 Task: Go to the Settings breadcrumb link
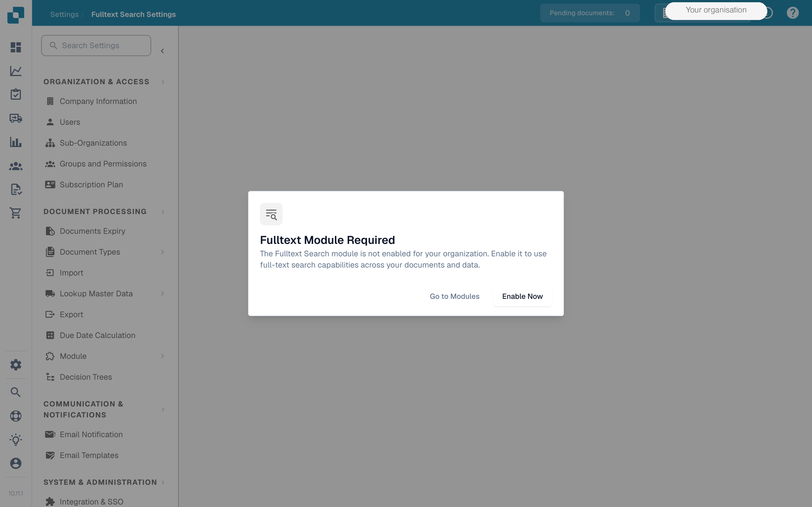(64, 14)
